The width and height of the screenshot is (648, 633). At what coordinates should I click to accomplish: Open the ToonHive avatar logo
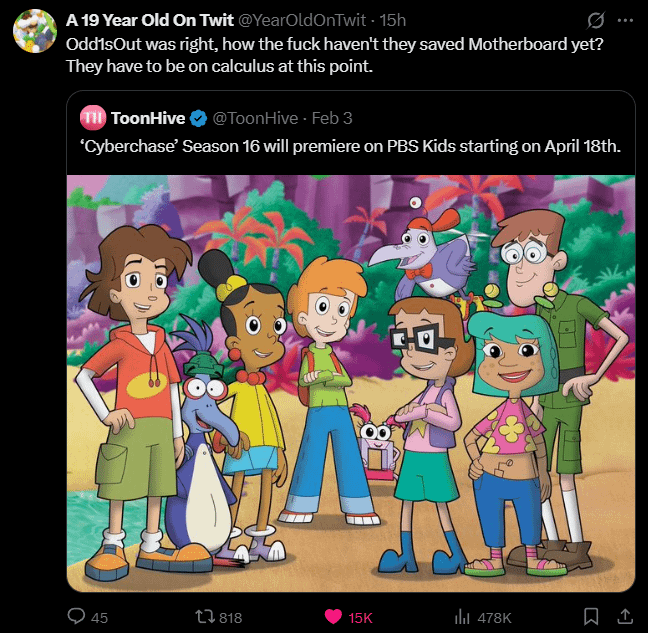pos(93,118)
